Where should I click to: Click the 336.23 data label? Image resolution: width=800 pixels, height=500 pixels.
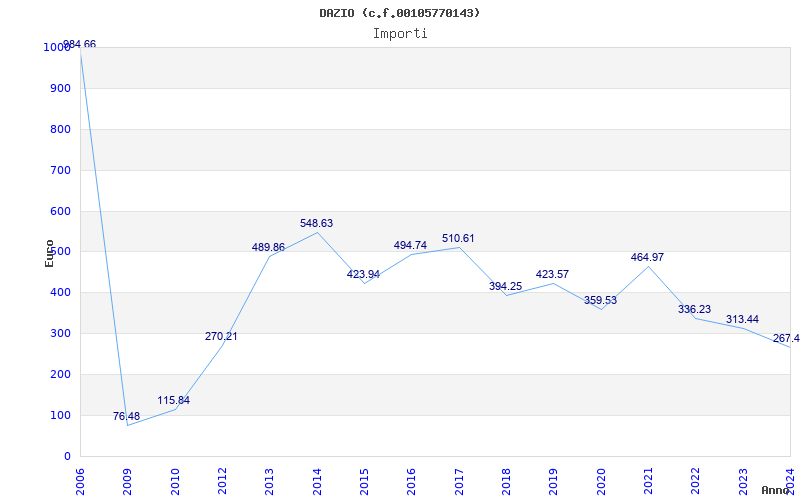click(x=694, y=309)
